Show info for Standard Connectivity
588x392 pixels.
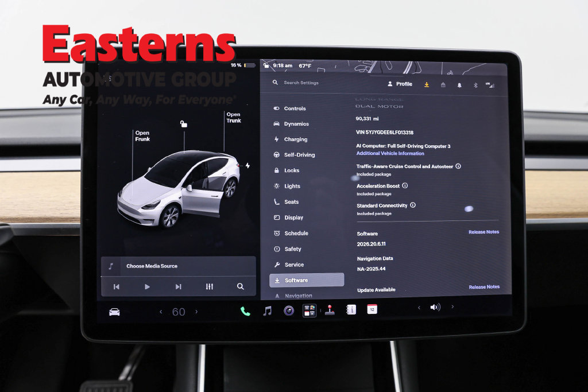click(413, 205)
